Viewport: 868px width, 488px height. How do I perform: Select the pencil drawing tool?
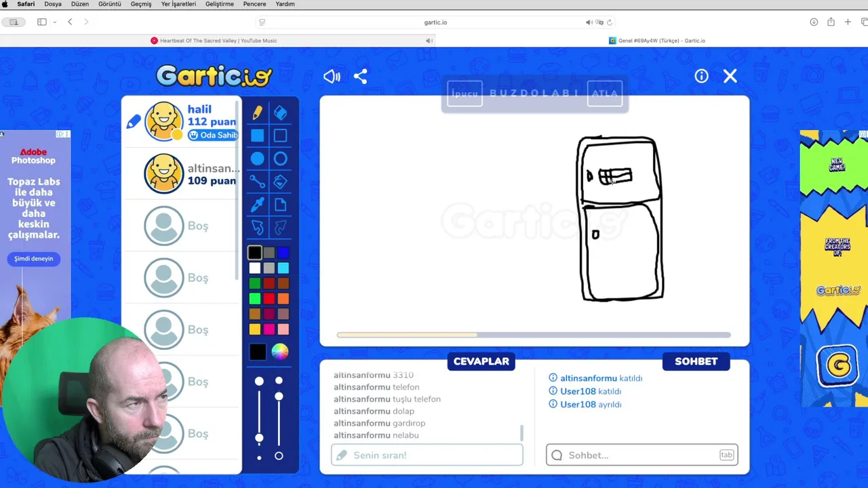[257, 113]
